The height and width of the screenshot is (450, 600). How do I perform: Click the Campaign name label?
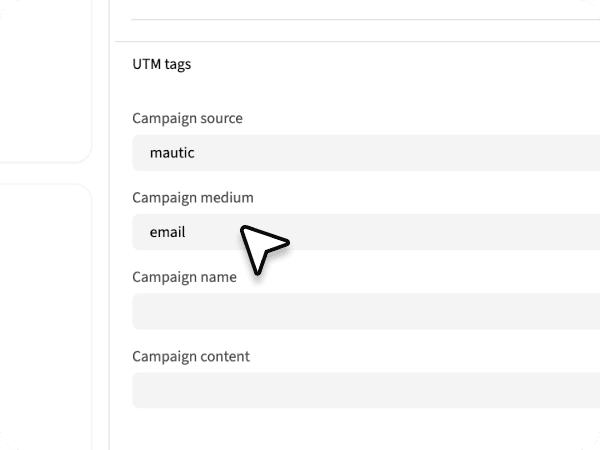(x=184, y=277)
